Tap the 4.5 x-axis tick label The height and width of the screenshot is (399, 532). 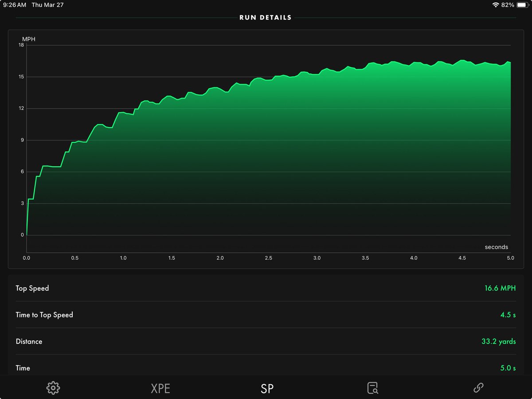(462, 258)
